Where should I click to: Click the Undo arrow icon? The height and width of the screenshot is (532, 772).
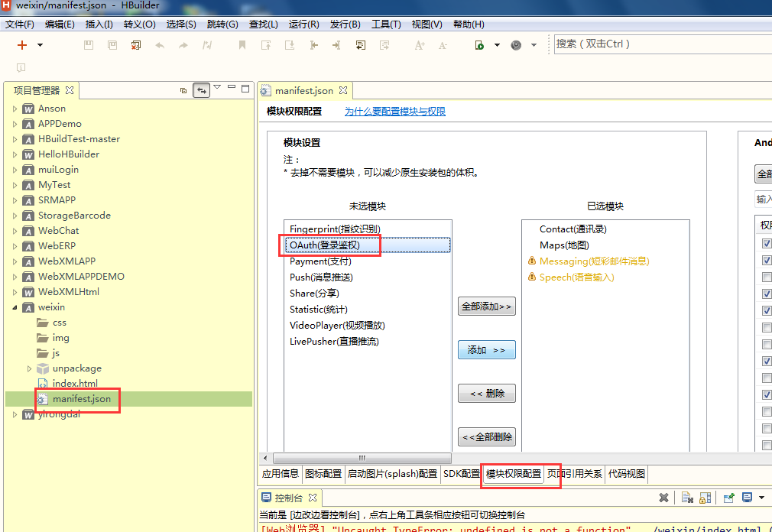point(160,45)
